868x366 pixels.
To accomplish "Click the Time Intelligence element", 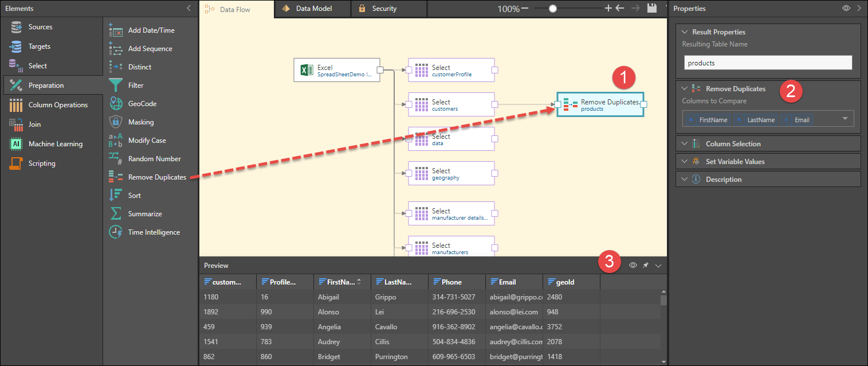I will 154,232.
